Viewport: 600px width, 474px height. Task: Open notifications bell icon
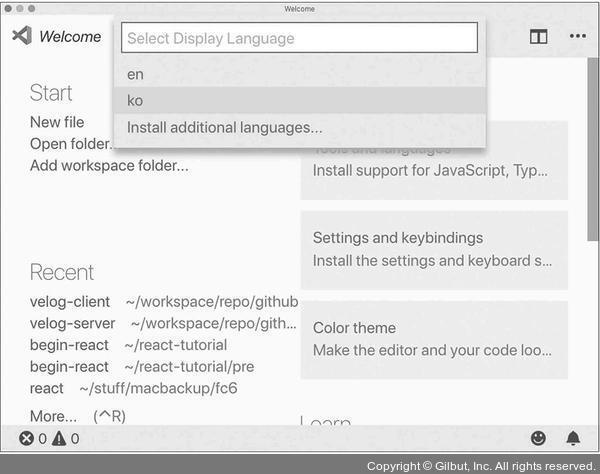(x=573, y=438)
